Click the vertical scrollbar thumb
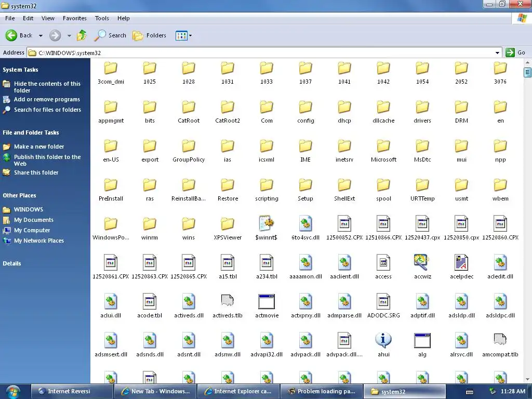 pyautogui.click(x=527, y=72)
